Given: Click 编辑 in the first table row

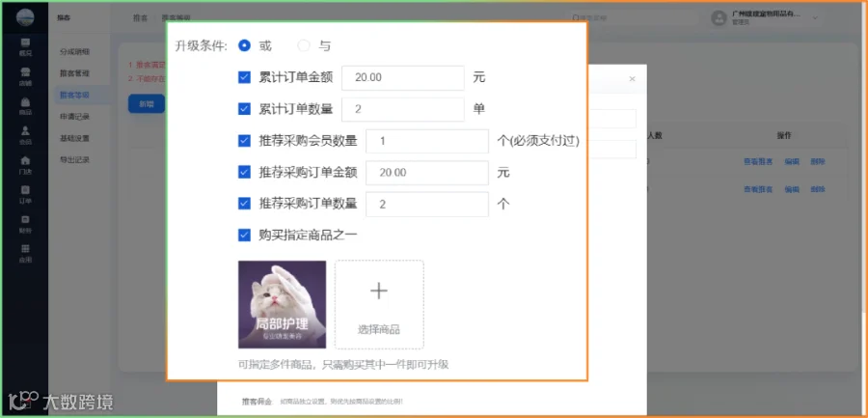Looking at the screenshot, I should 792,162.
